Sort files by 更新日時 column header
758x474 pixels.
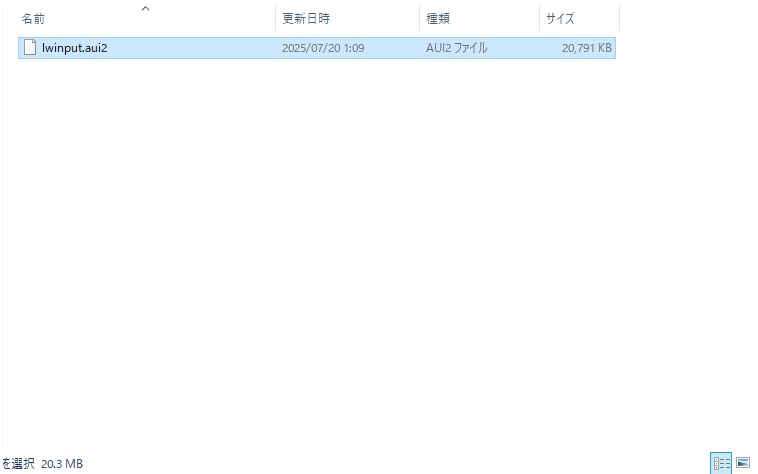[306, 19]
